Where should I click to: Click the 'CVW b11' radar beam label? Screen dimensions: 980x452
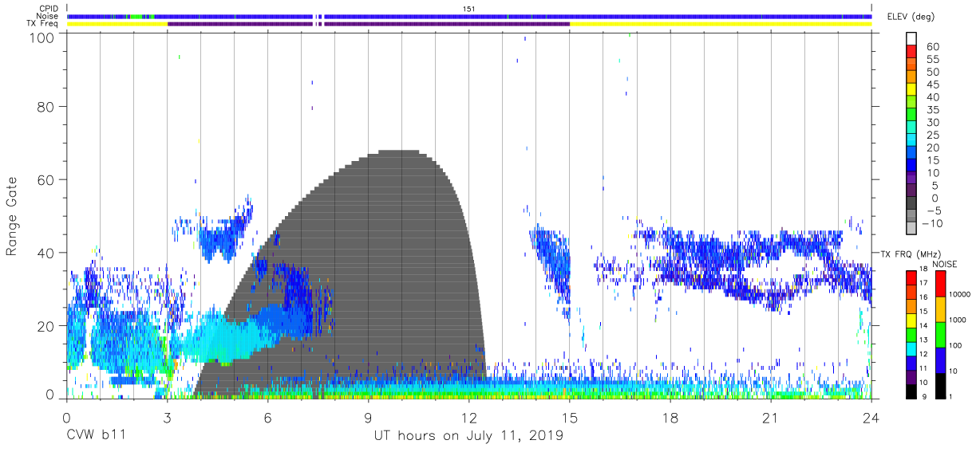pyautogui.click(x=95, y=436)
